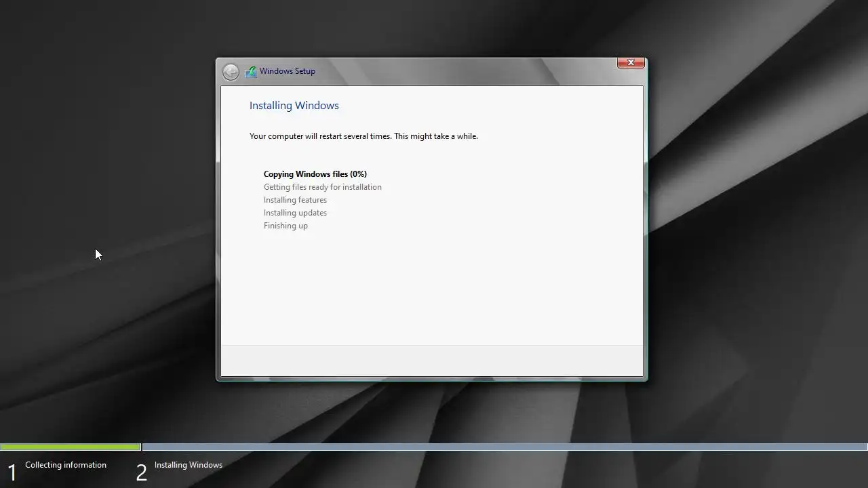Close the Windows Setup dialog
The width and height of the screenshot is (868, 488).
pyautogui.click(x=631, y=62)
